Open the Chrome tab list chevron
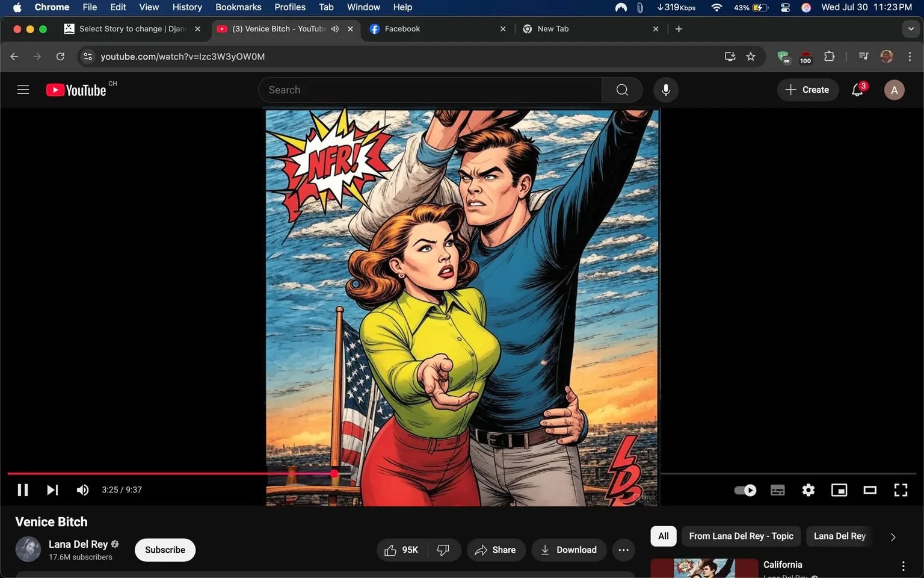This screenshot has height=578, width=924. 910,28
